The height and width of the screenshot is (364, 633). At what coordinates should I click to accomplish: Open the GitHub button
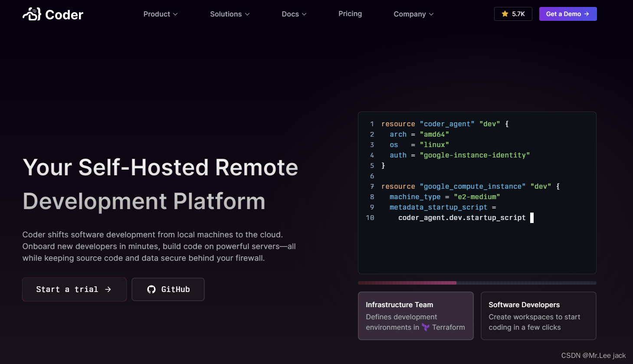[168, 289]
